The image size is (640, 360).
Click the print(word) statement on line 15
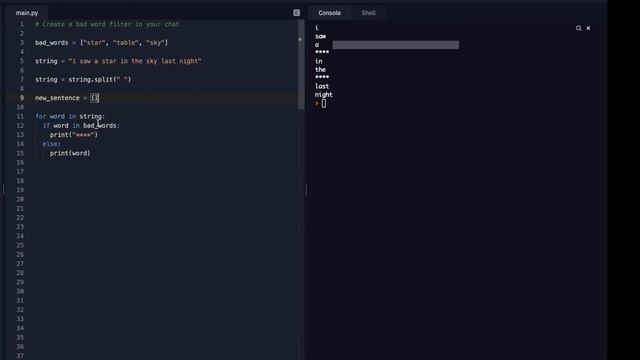pyautogui.click(x=70, y=153)
